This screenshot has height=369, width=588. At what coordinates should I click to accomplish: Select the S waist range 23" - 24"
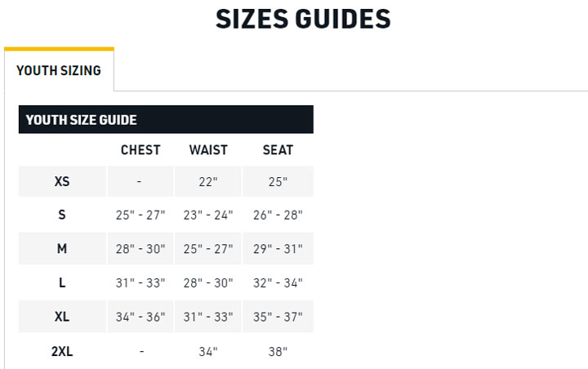(x=208, y=215)
